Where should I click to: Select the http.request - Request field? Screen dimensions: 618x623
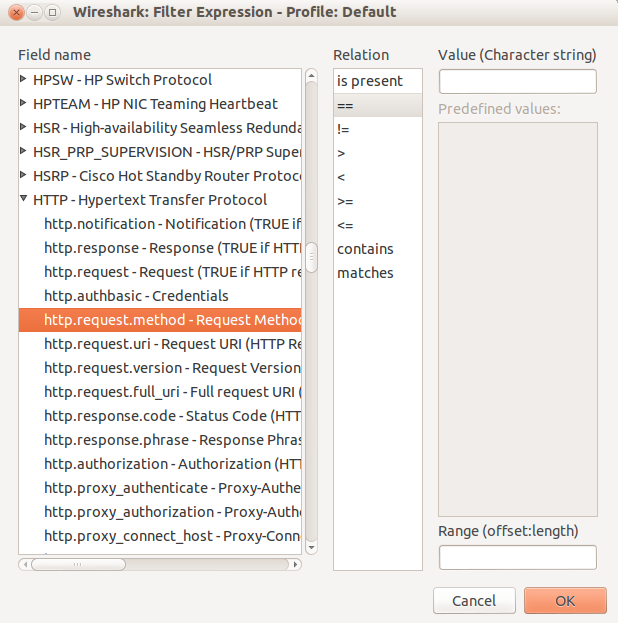160,272
